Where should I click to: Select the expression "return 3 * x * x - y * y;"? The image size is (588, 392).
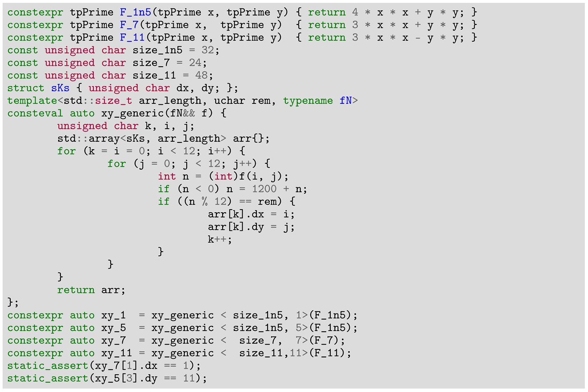pyautogui.click(x=386, y=37)
